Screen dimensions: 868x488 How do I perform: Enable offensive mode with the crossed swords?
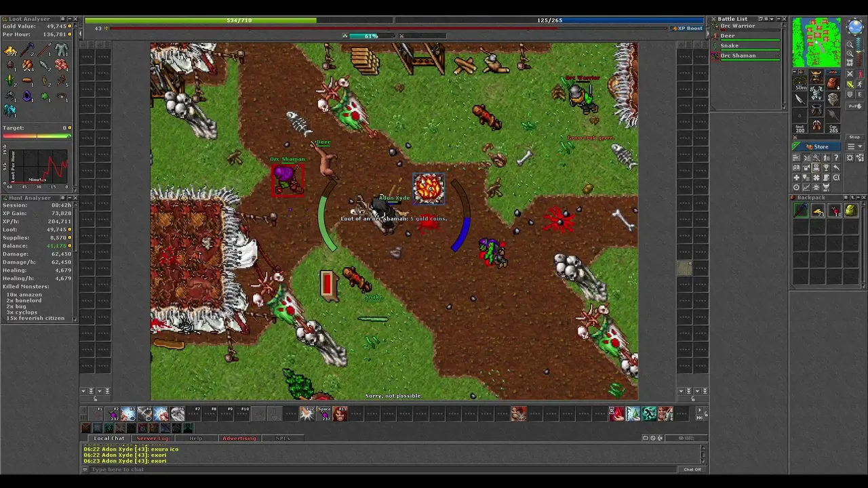pos(850,74)
